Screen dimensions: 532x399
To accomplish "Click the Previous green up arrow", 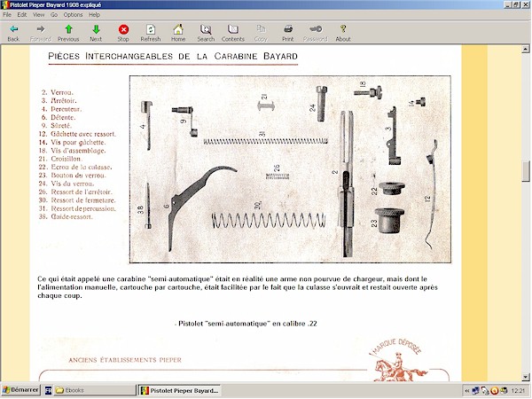I will pyautogui.click(x=68, y=29).
